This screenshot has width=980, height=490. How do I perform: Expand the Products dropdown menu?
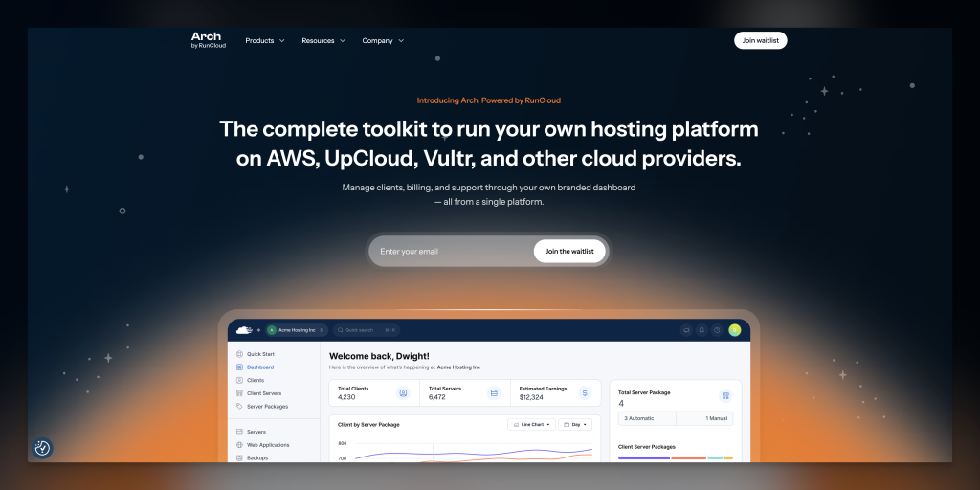click(x=265, y=41)
